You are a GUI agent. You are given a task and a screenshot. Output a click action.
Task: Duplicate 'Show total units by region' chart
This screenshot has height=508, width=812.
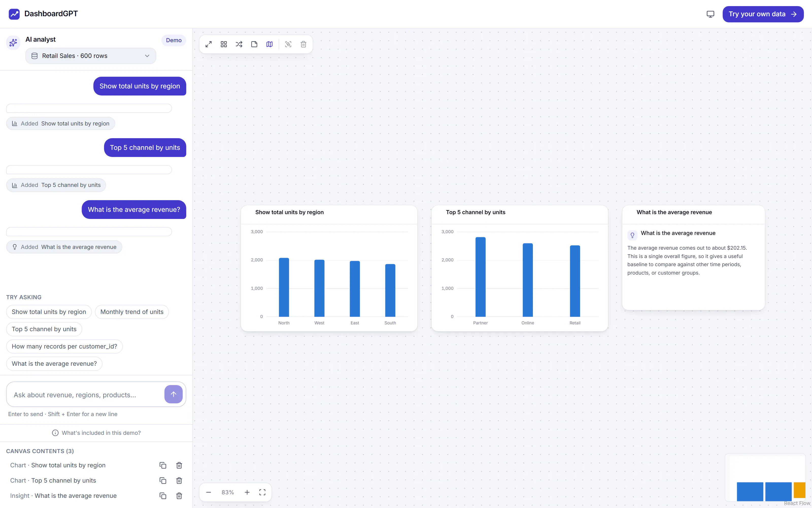tap(163, 465)
